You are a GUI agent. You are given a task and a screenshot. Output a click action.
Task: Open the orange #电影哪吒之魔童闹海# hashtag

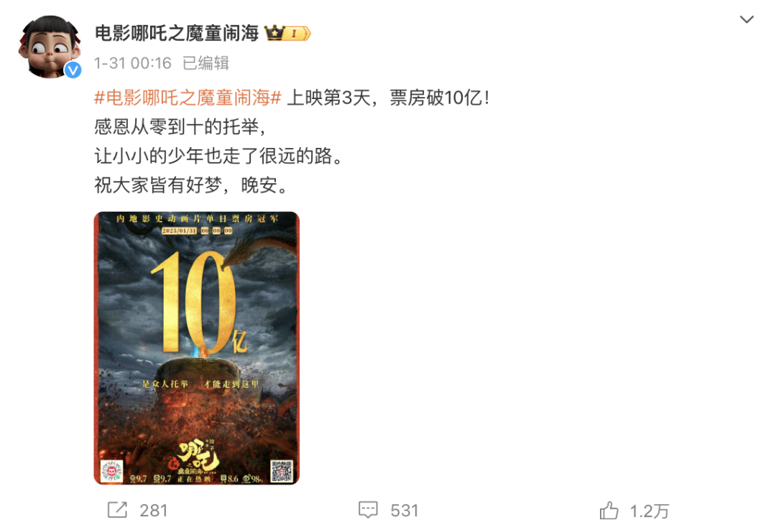tap(188, 98)
